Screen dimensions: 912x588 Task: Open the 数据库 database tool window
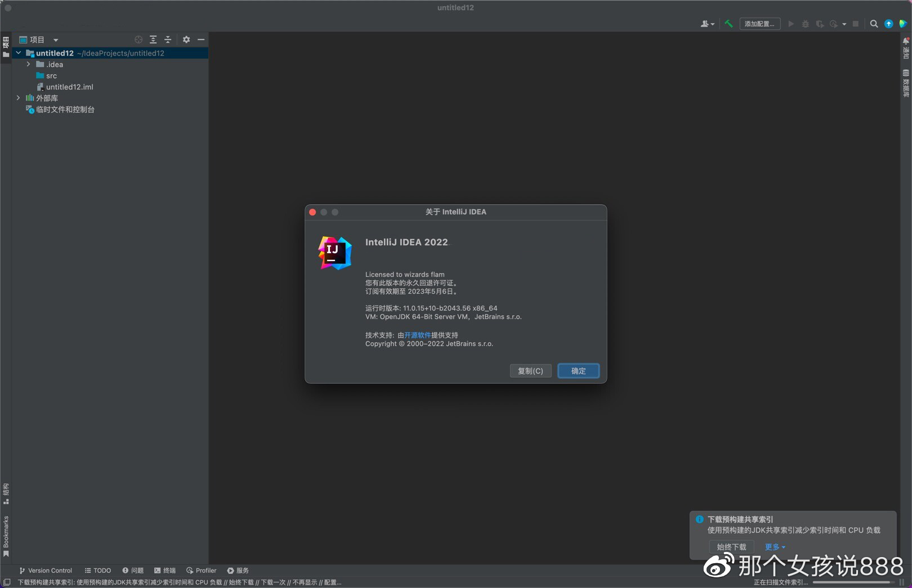click(906, 83)
